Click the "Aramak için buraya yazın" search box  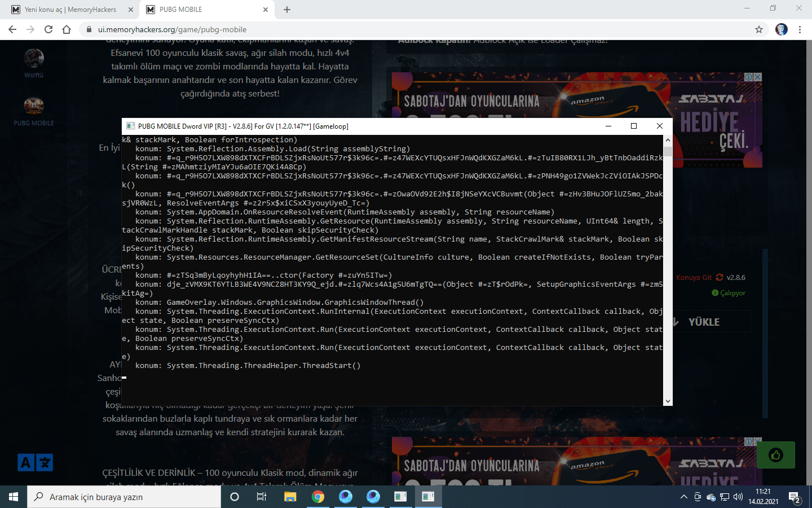[124, 497]
